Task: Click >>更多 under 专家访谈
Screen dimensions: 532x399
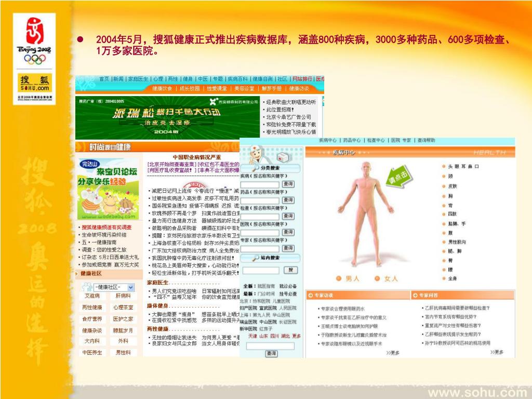Action: click(x=393, y=353)
